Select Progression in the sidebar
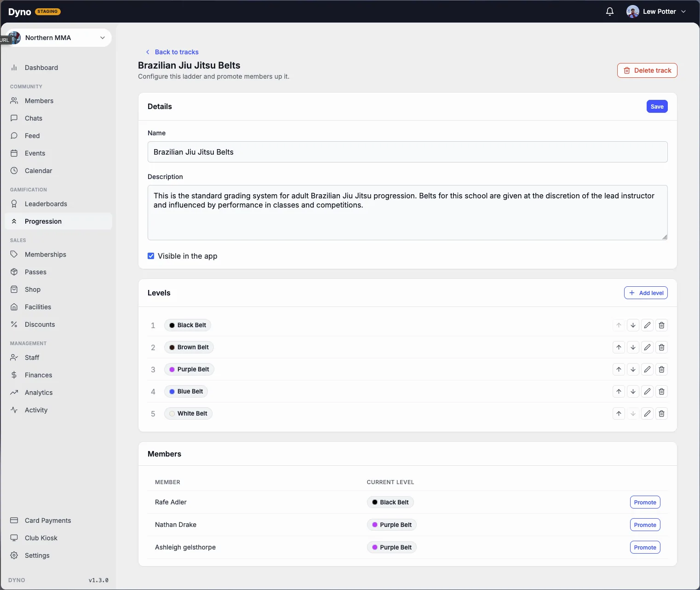The image size is (700, 590). [x=58, y=221]
